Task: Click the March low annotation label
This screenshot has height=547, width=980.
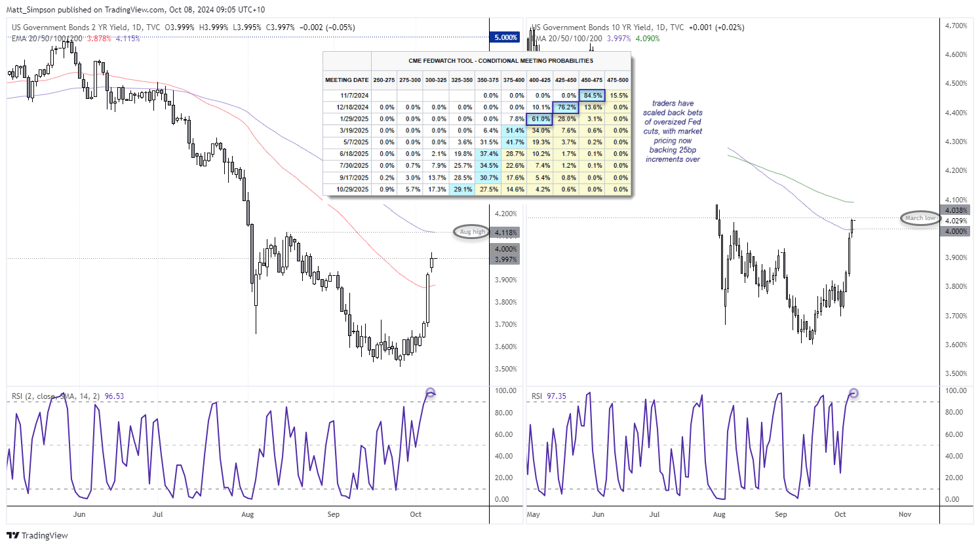Action: (x=920, y=218)
